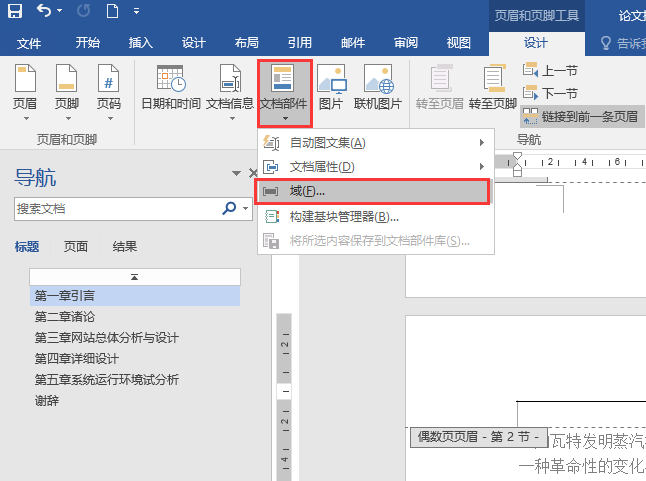The width and height of the screenshot is (646, 481).
Task: Insert 日期和时间 date and time
Action: coord(170,88)
